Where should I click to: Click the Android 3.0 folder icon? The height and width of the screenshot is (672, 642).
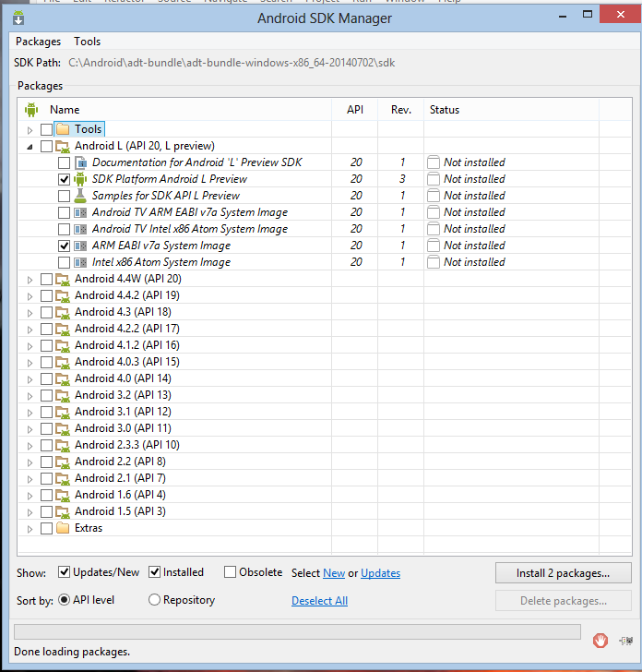pyautogui.click(x=63, y=428)
